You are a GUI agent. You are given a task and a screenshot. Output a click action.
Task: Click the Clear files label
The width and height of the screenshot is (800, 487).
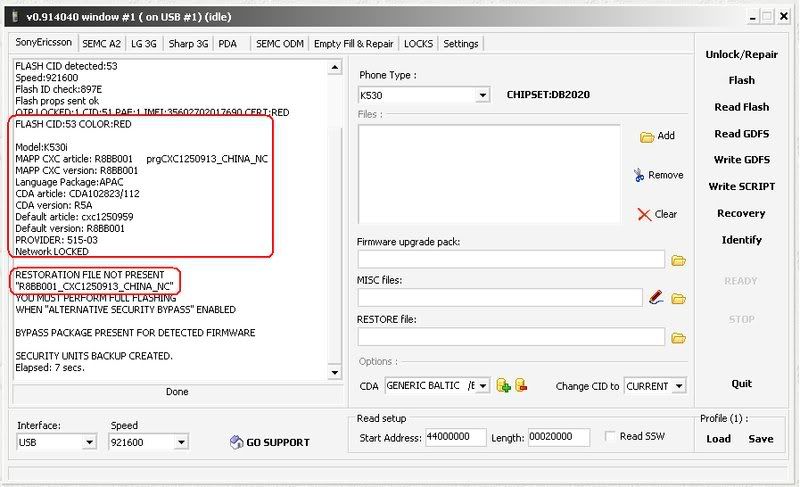coord(666,214)
